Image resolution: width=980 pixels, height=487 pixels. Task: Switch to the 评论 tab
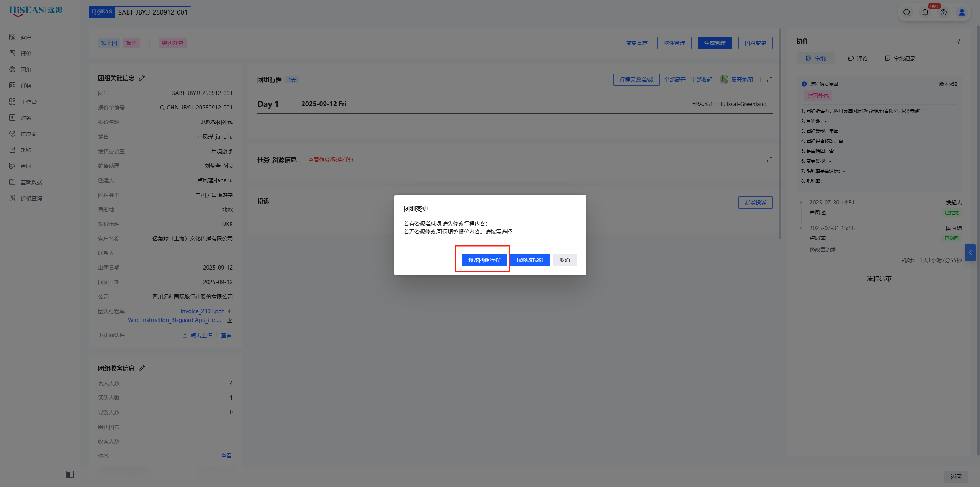(x=858, y=59)
